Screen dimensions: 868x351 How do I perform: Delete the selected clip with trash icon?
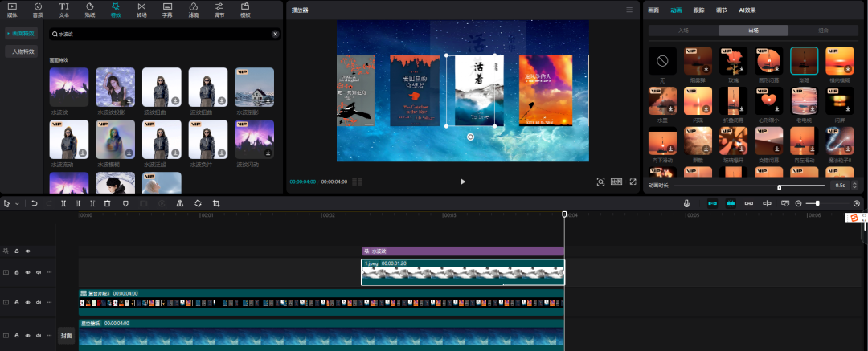tap(108, 204)
